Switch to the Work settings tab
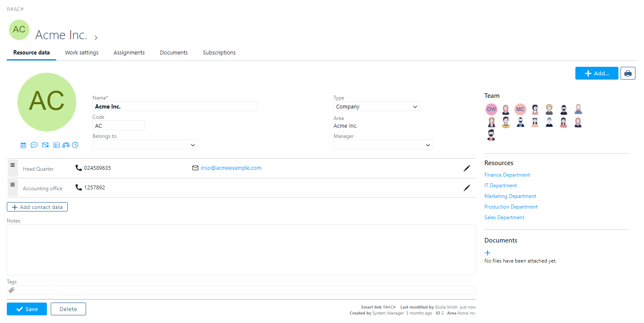Screen dimensions: 644x323 pos(81,53)
